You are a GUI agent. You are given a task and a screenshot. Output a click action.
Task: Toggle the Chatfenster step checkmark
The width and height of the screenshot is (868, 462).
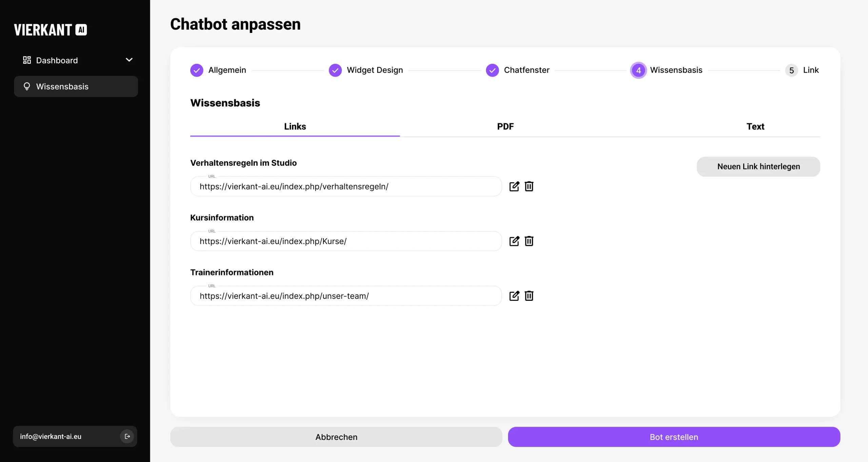[492, 70]
